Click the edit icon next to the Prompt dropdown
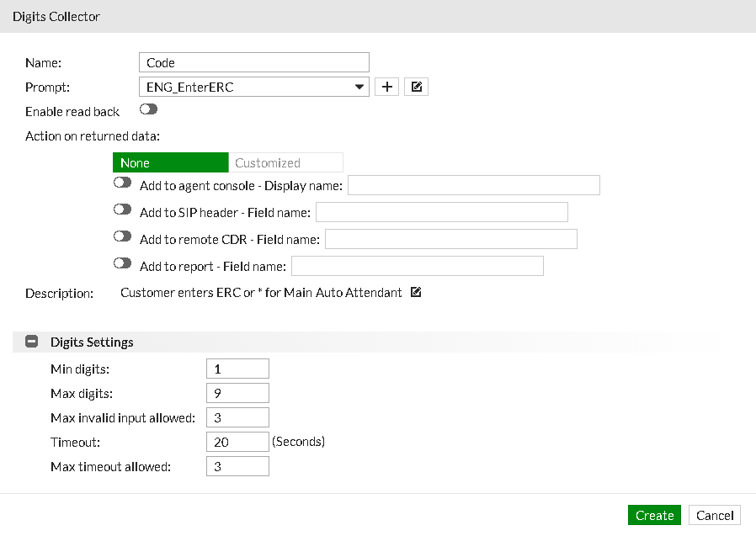The width and height of the screenshot is (756, 536). [416, 87]
